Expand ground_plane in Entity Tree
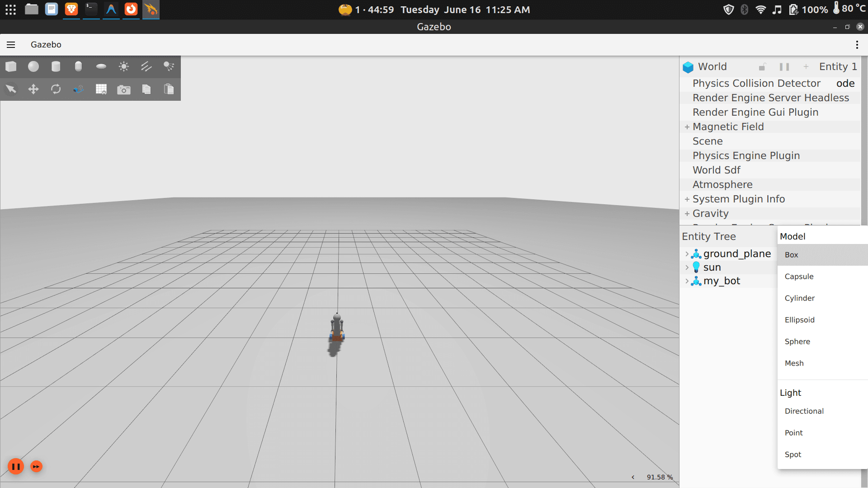Viewport: 868px width, 488px height. pyautogui.click(x=687, y=254)
